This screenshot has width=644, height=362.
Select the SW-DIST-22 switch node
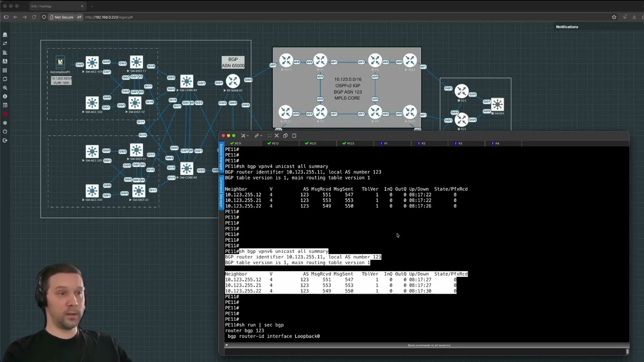coord(139,191)
